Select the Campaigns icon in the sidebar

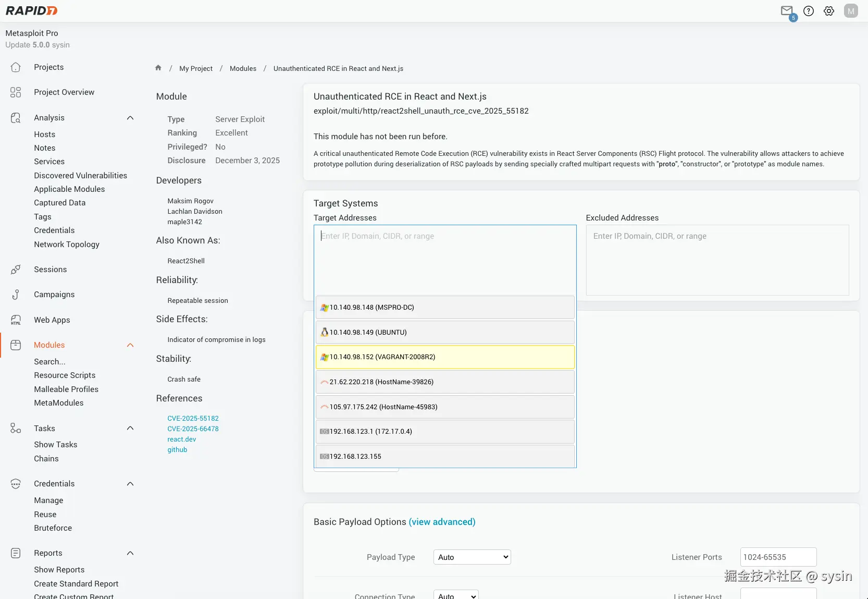click(x=16, y=295)
